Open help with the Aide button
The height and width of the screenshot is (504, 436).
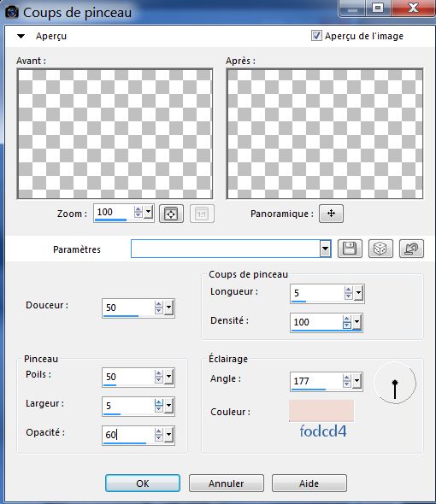309,483
